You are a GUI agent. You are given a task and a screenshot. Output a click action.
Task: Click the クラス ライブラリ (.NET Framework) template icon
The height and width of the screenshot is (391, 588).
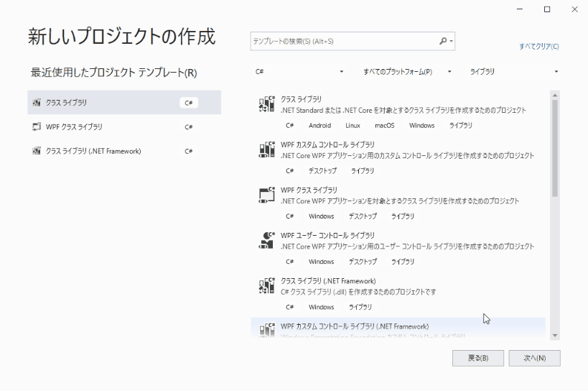(x=266, y=285)
